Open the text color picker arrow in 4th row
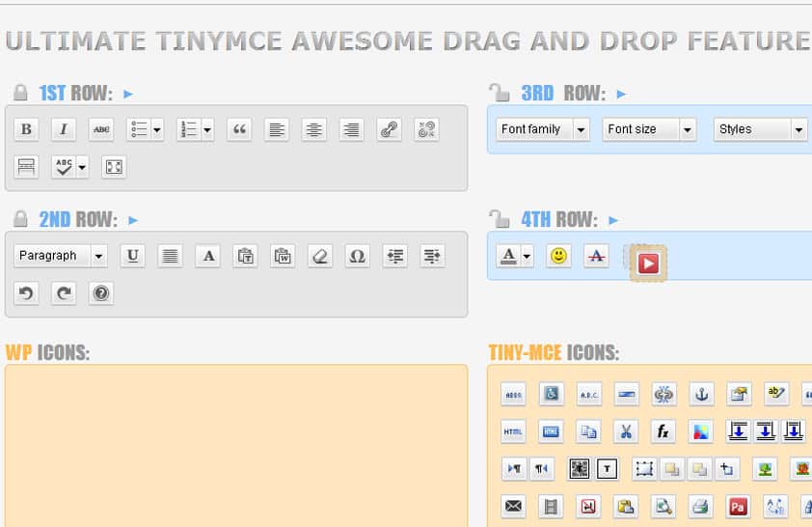 (x=528, y=256)
